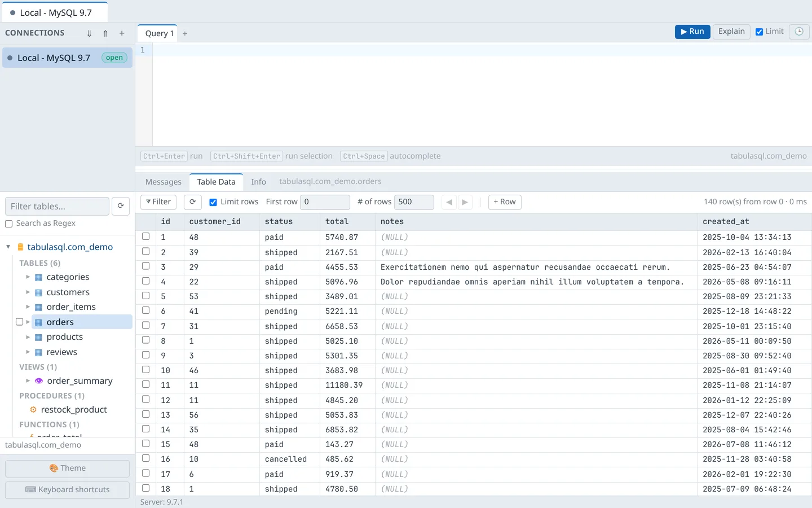812x508 pixels.
Task: Expand the products table node
Action: point(28,337)
